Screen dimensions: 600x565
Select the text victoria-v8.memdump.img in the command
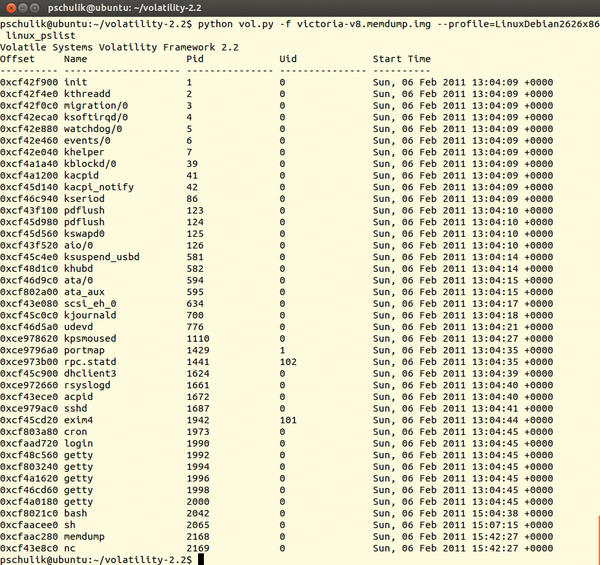click(364, 24)
